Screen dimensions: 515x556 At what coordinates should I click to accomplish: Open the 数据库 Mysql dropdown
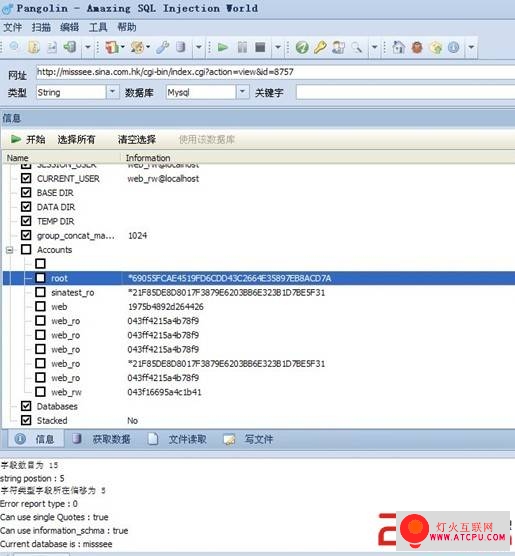pyautogui.click(x=242, y=92)
